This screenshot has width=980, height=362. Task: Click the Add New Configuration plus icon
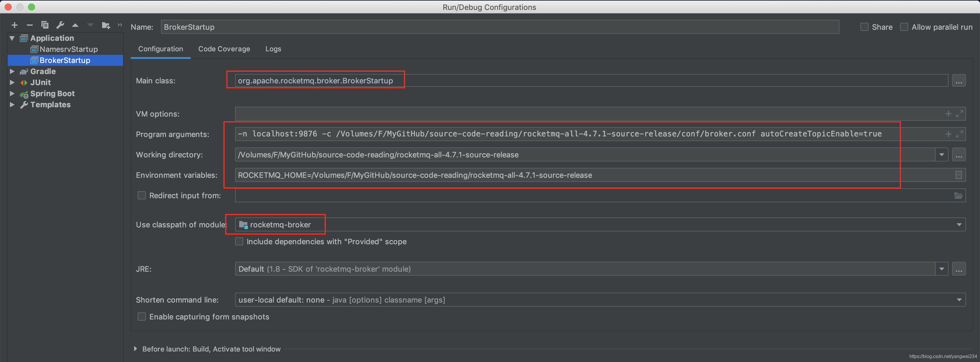coord(15,25)
